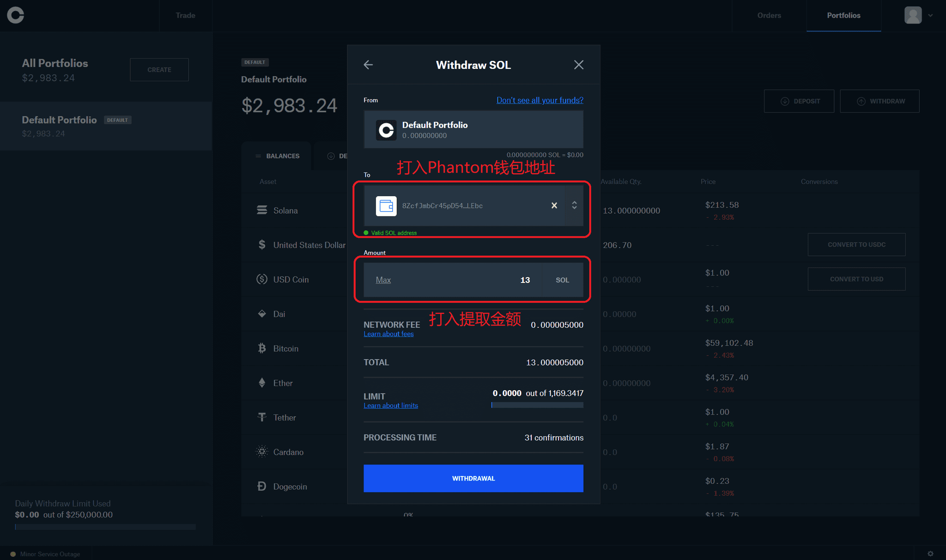Click Convert to USDC button
This screenshot has height=560, width=946.
tap(856, 245)
